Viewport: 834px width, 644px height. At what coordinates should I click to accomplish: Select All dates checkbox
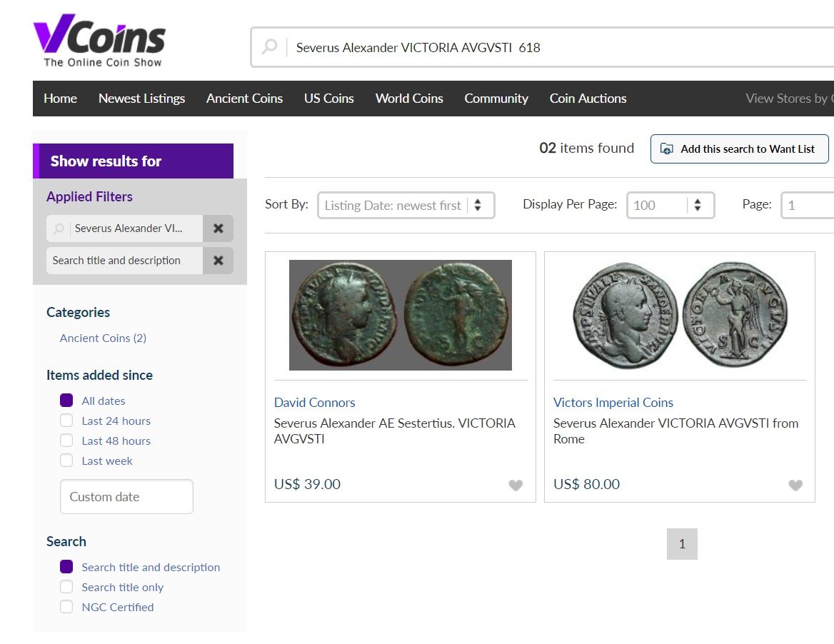pos(66,400)
